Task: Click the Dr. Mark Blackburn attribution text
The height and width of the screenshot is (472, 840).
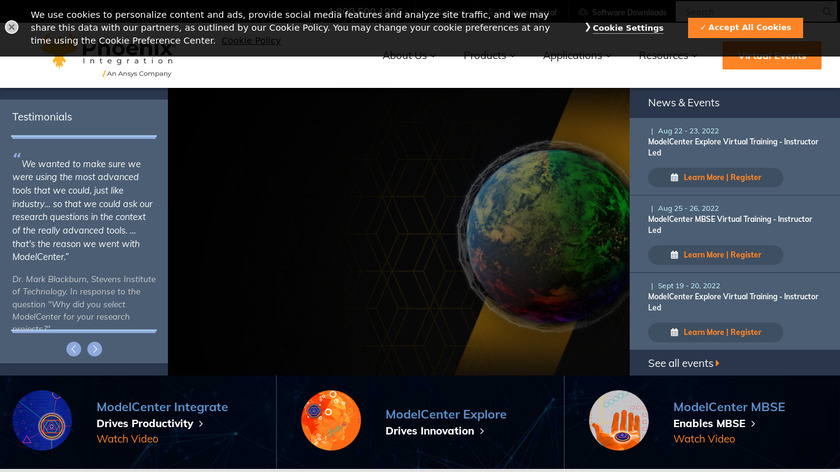Action: click(84, 304)
